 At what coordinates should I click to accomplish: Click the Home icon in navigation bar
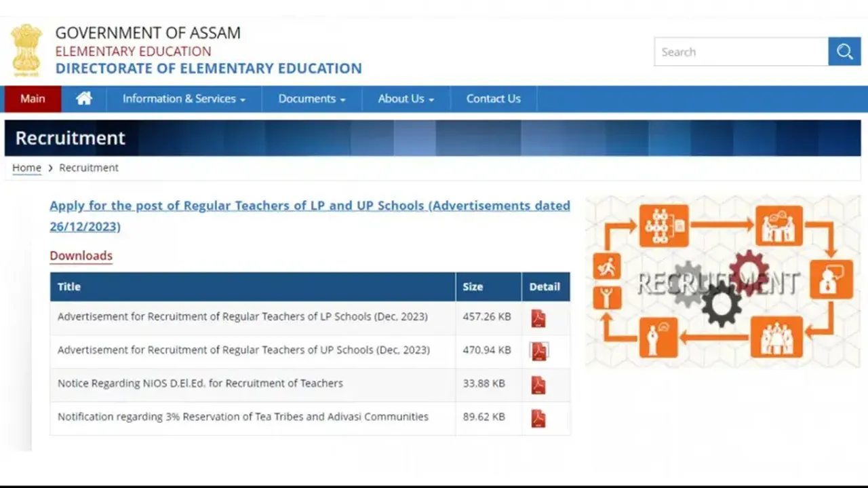pos(84,98)
